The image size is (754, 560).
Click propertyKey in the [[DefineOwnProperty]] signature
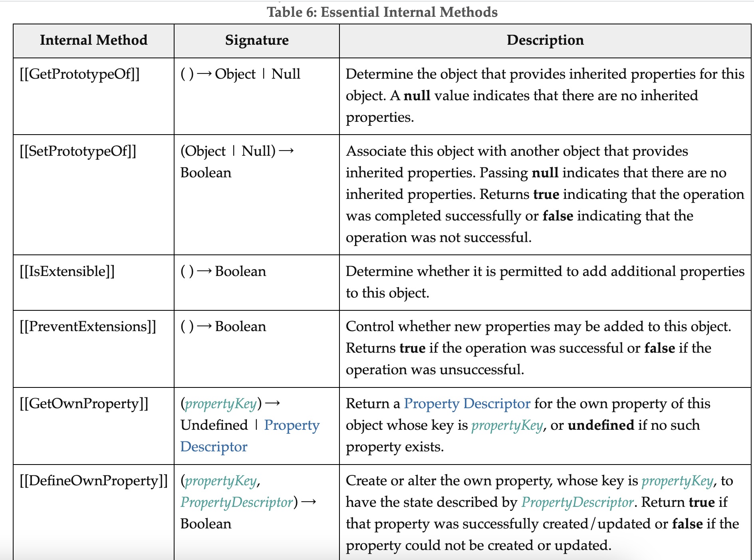coord(221,481)
